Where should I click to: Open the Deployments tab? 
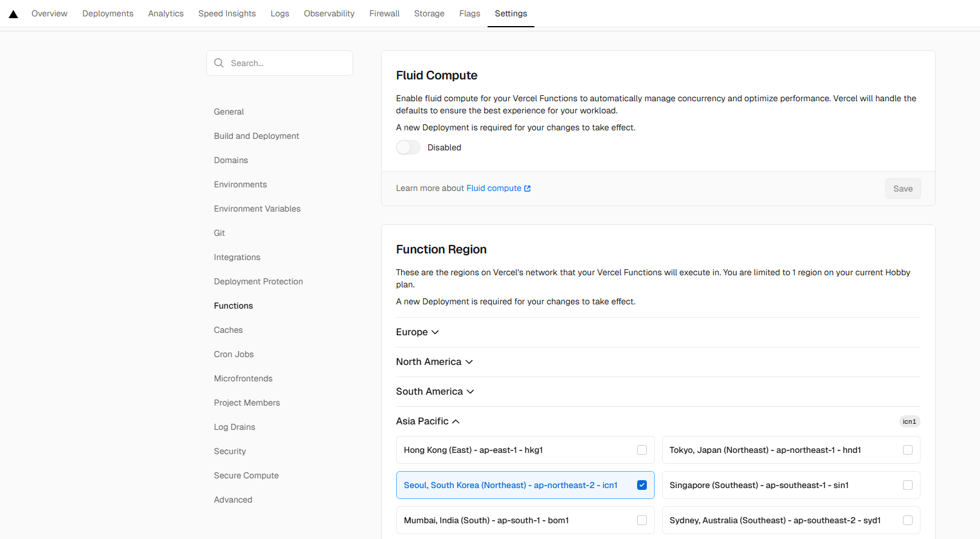[x=108, y=13]
